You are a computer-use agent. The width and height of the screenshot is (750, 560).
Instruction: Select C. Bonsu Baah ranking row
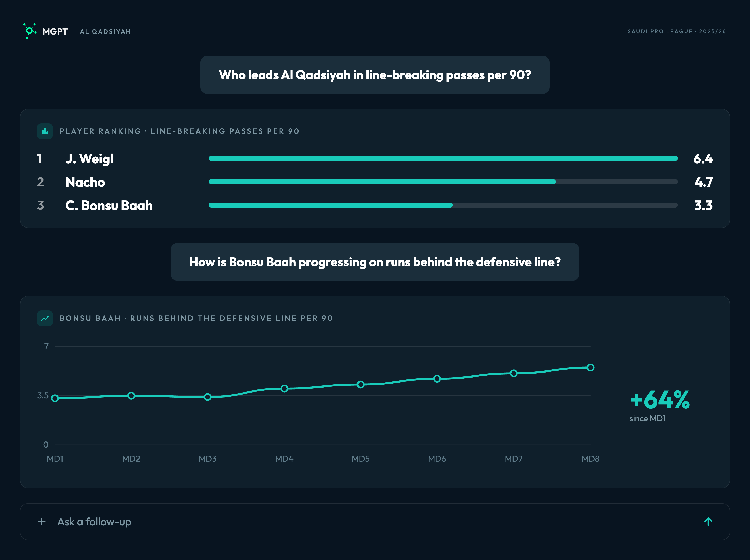pos(375,205)
